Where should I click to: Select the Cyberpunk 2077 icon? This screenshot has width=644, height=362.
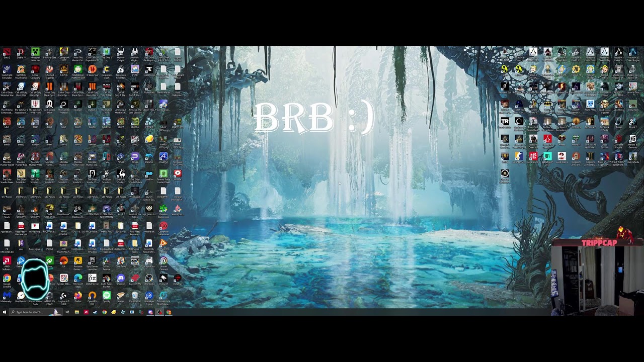63,54
